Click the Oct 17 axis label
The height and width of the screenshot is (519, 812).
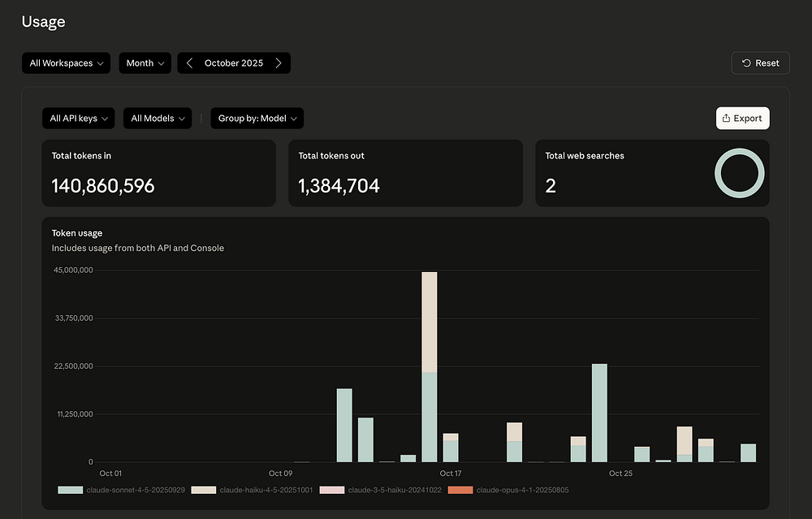(x=451, y=474)
